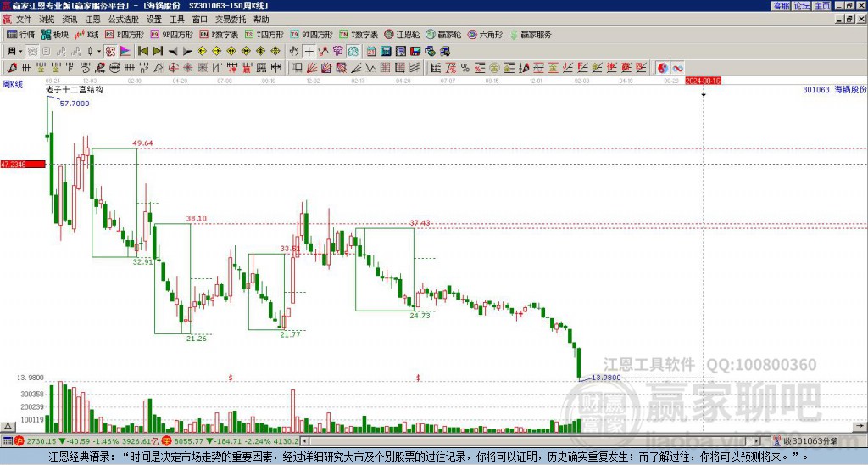Toggle the crosshair cursor tool
The height and width of the screenshot is (465, 868).
(x=309, y=52)
